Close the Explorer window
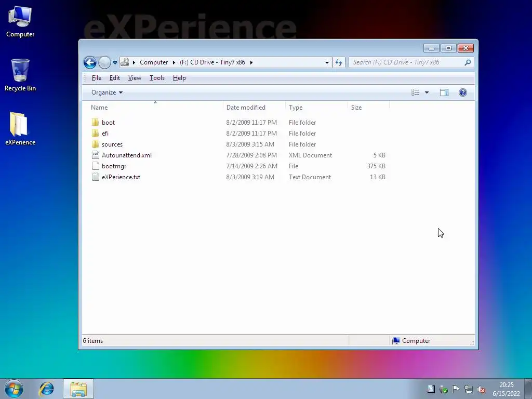Screen dimensions: 532x399 pyautogui.click(x=465, y=48)
